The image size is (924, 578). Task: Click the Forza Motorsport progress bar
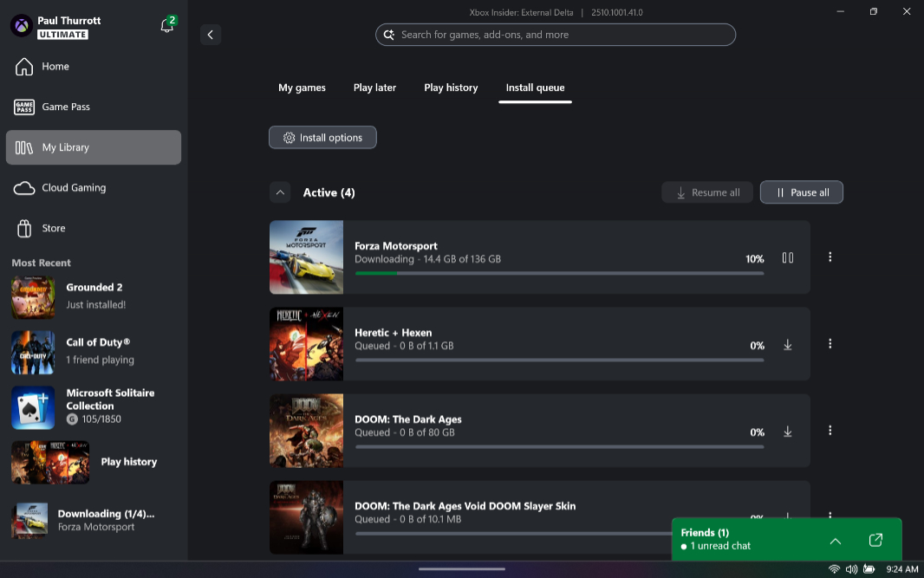coord(559,273)
